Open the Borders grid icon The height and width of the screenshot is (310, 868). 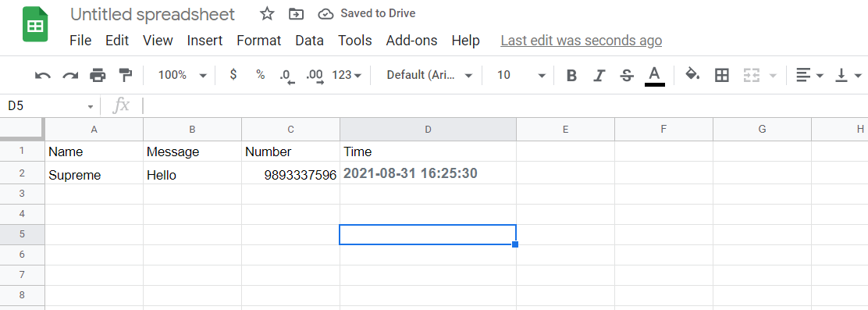tap(721, 75)
